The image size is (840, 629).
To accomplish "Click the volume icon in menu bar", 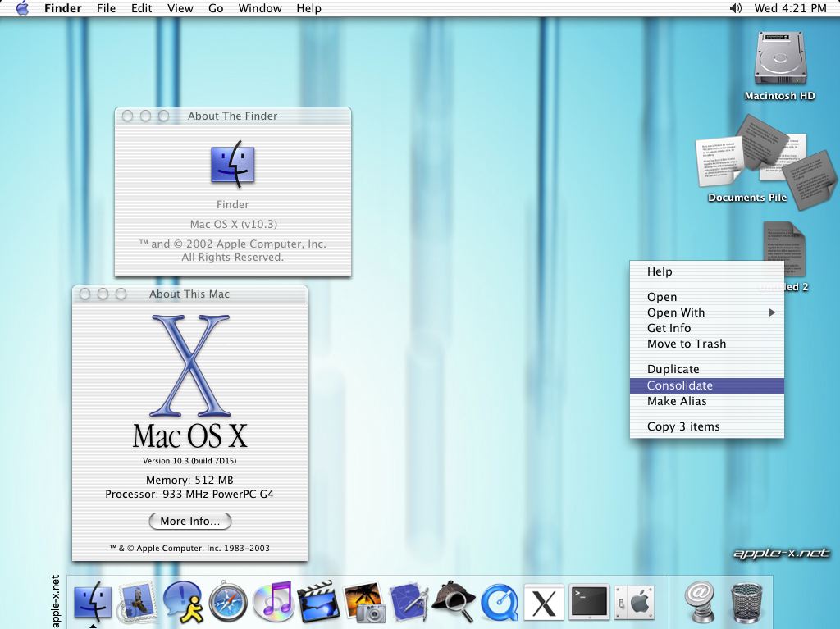I will 735,8.
